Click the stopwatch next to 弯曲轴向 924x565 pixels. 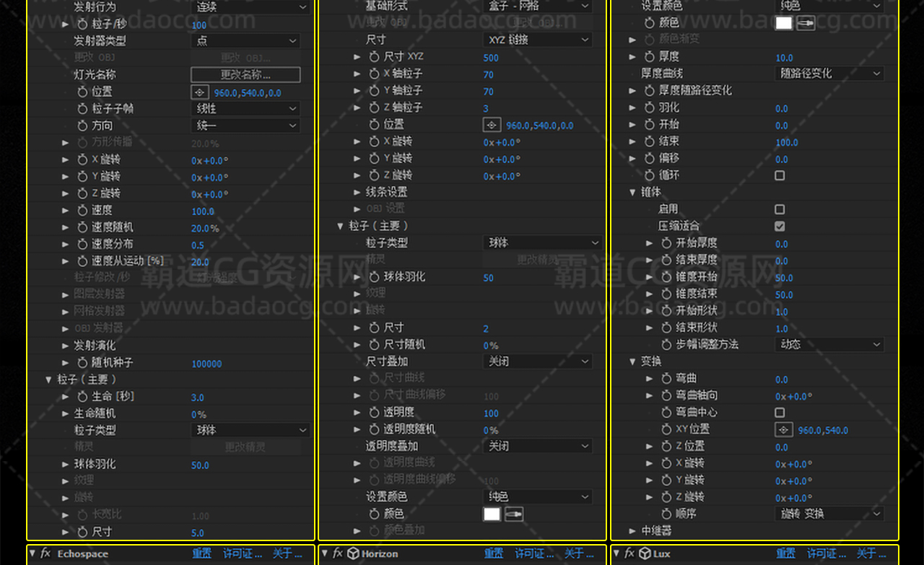tap(666, 395)
